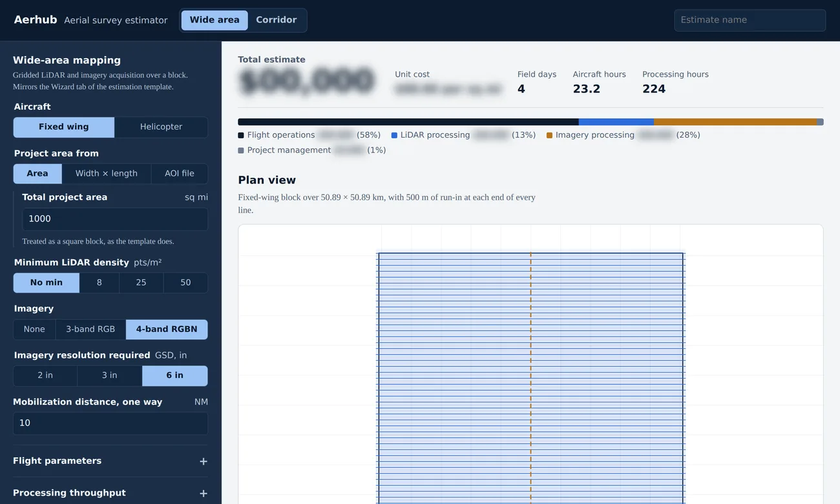
Task: Click the 'Treated as a square block' note
Action: pos(98,241)
